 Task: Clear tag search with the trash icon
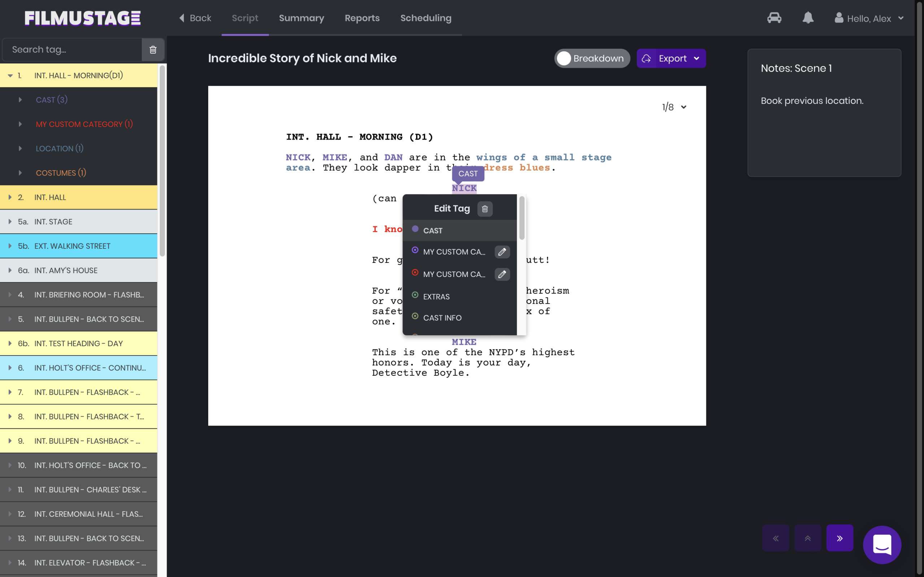[x=153, y=49]
